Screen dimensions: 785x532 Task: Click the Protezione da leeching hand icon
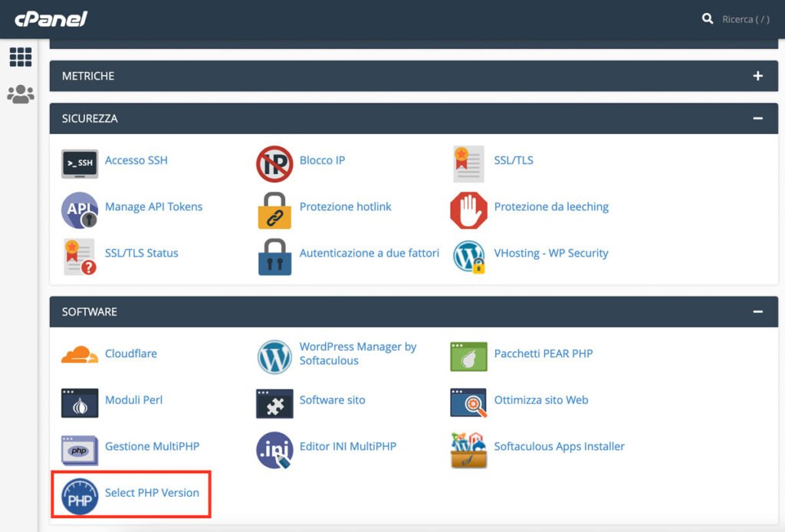468,210
